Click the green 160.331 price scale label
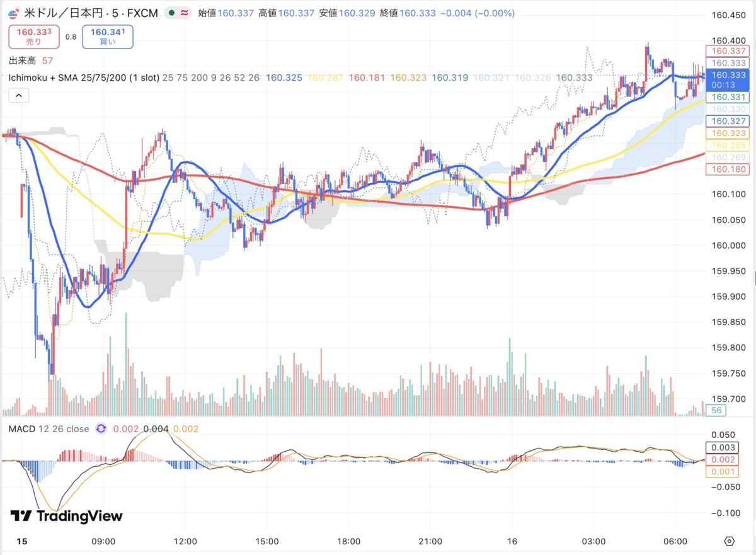The height and width of the screenshot is (555, 756). [x=727, y=98]
